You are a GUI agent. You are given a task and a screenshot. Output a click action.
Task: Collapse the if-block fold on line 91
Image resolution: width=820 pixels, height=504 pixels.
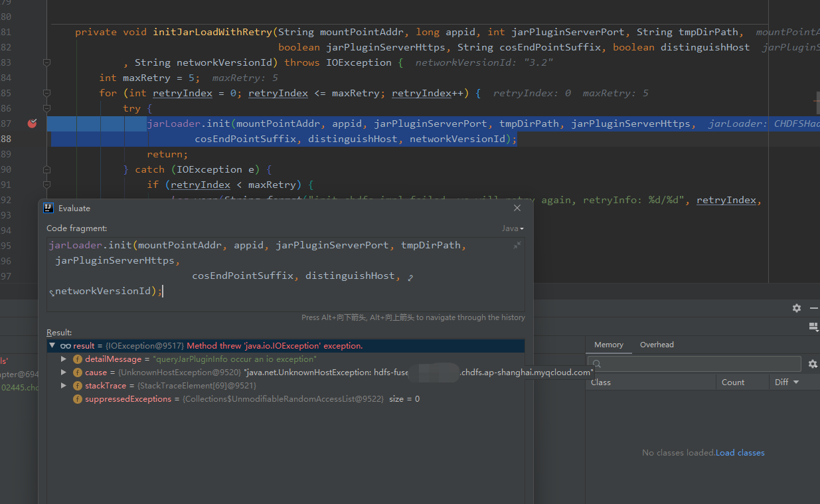point(46,185)
